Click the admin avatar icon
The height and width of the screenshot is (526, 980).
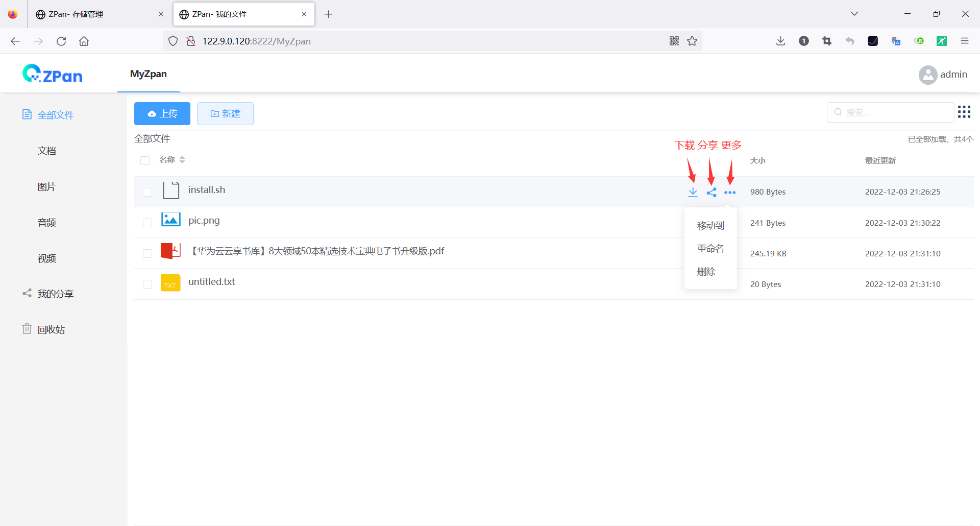[928, 75]
